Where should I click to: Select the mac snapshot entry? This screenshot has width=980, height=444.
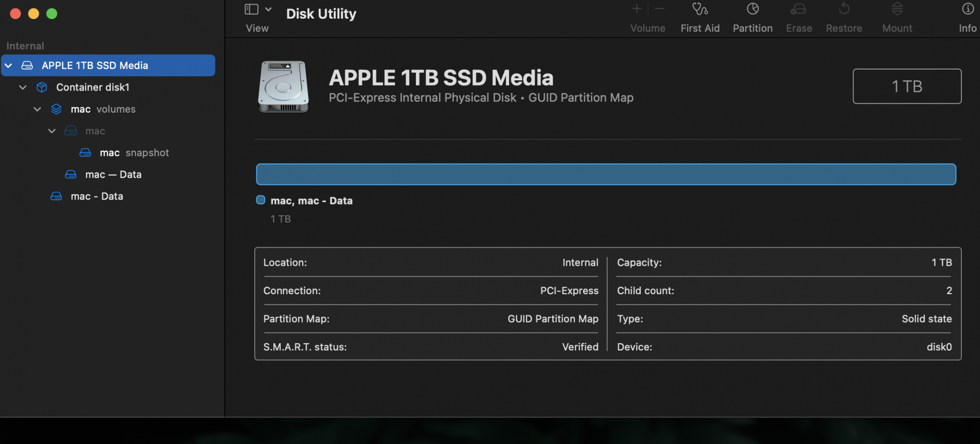[x=108, y=153]
